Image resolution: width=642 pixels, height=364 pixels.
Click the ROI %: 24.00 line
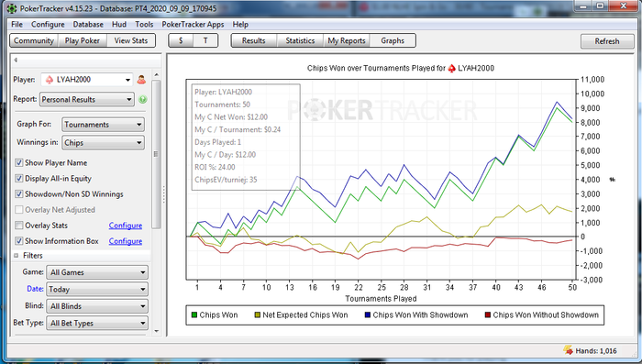pyautogui.click(x=215, y=167)
